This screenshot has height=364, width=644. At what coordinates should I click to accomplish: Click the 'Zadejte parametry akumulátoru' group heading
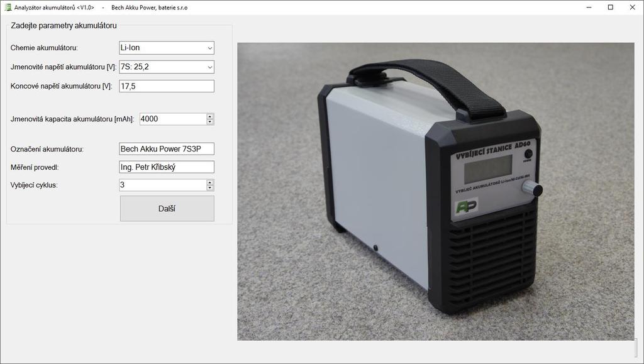point(64,25)
